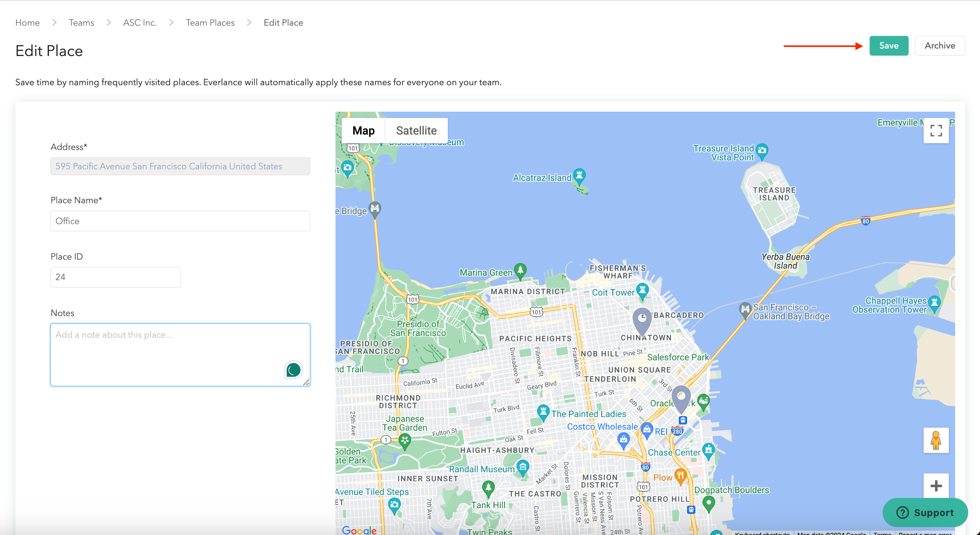Open the Support help widget
Image resolution: width=980 pixels, height=535 pixels.
tap(925, 513)
